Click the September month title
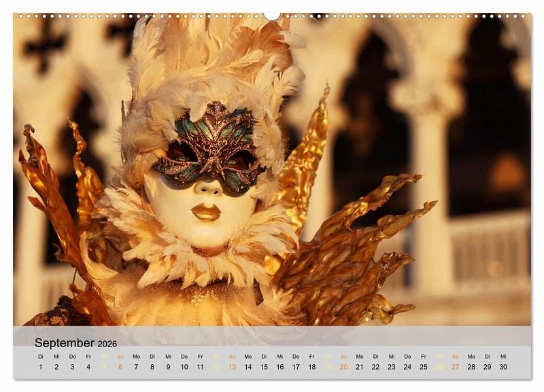This screenshot has height=392, width=544. (65, 343)
